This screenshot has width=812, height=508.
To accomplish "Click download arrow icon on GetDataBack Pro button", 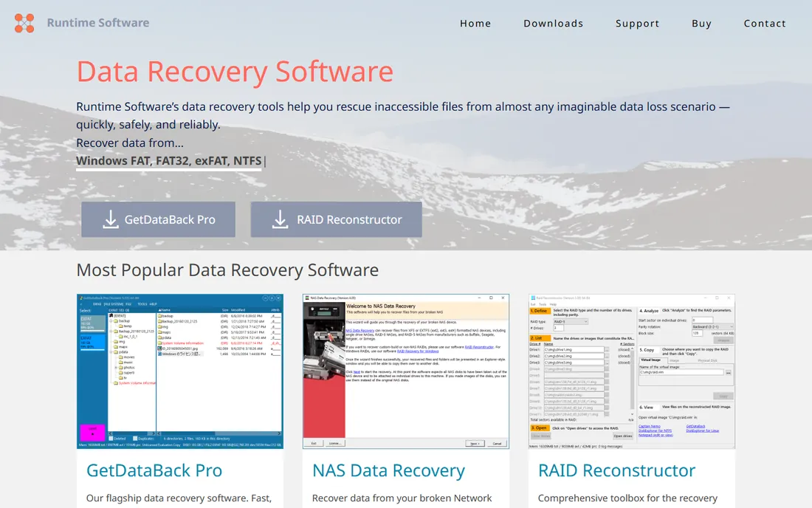I will 110,219.
